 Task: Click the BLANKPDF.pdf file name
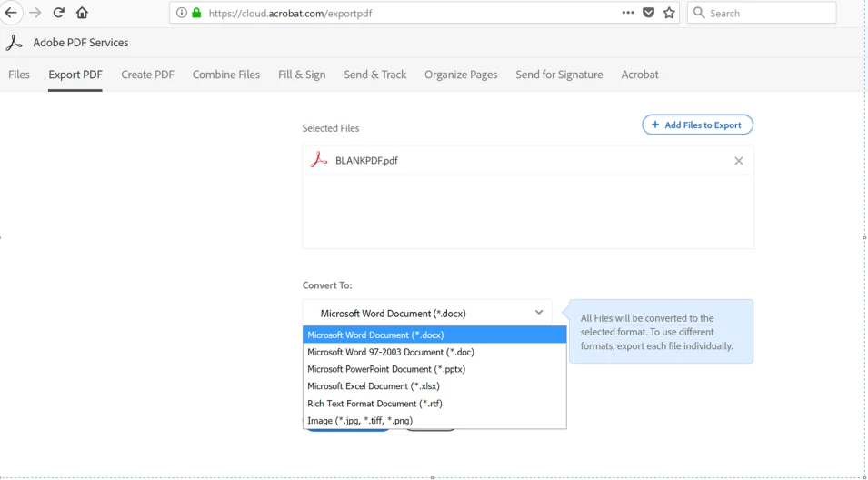pyautogui.click(x=366, y=161)
